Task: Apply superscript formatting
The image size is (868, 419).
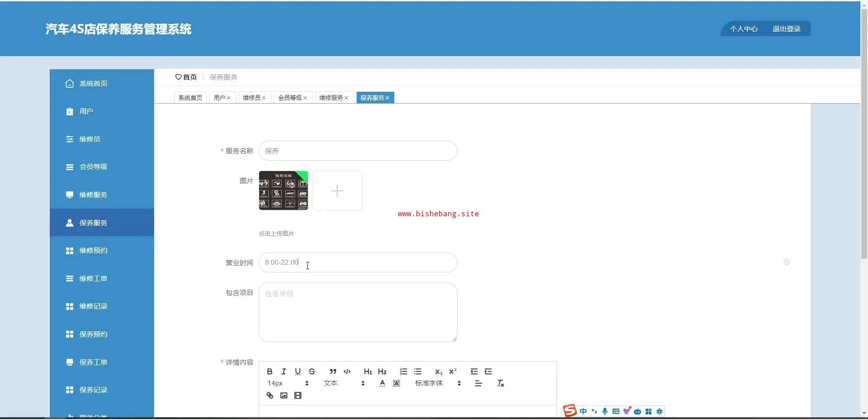Action: coord(453,371)
